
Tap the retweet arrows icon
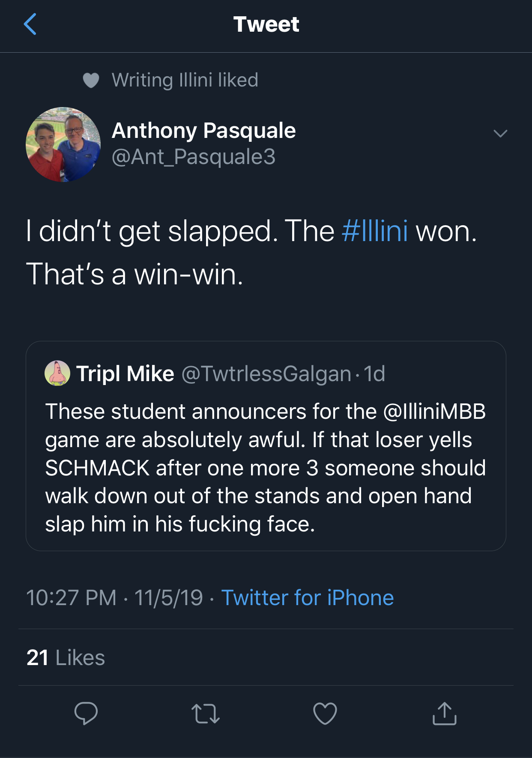coord(206,714)
